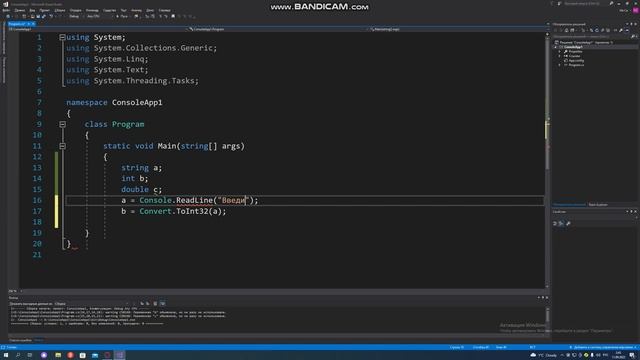
Task: Select App.config in Solution Explorer
Action: tap(576, 60)
